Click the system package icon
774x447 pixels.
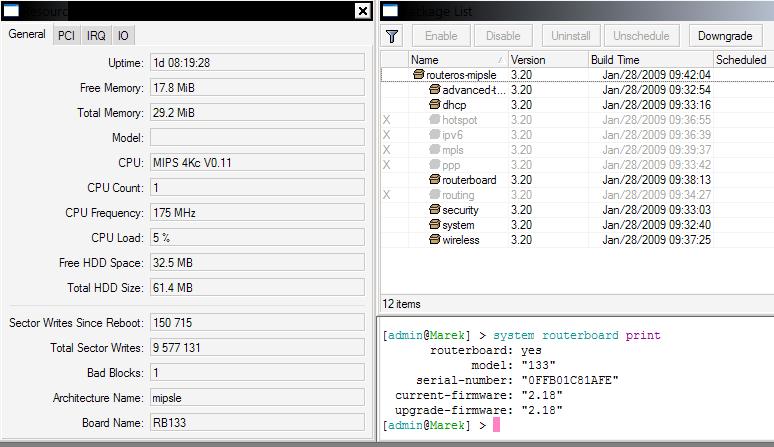(434, 224)
